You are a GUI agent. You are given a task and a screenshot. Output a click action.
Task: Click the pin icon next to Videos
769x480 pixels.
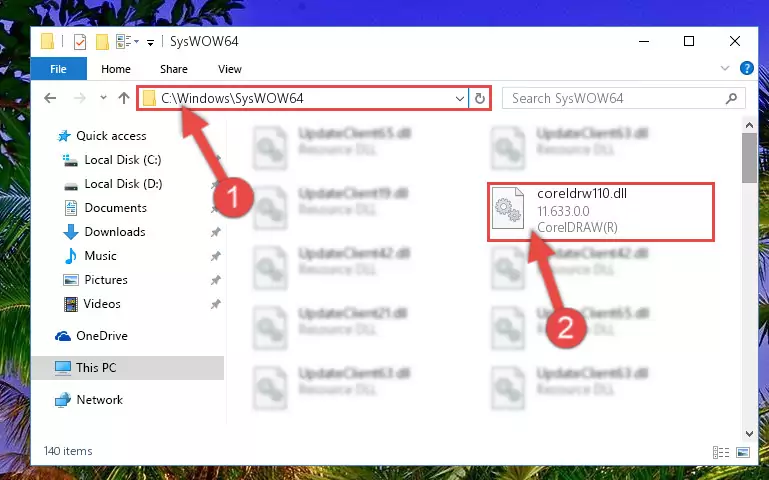(x=215, y=304)
